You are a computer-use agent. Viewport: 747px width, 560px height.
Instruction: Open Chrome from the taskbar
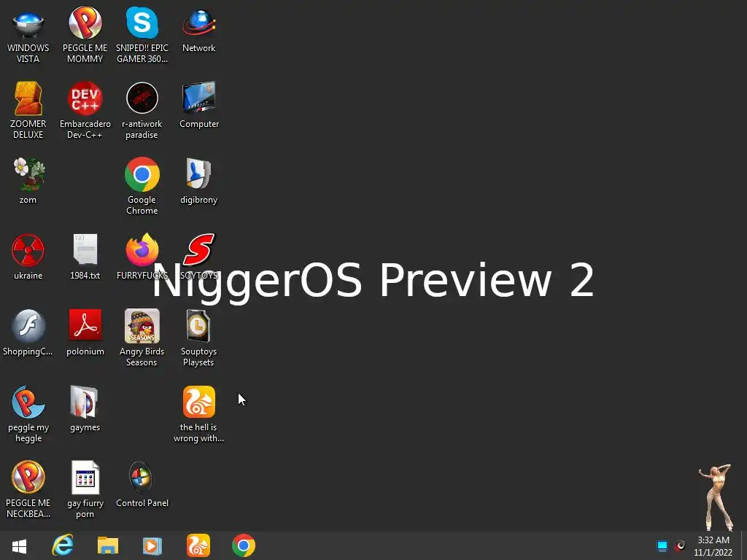[x=244, y=545]
